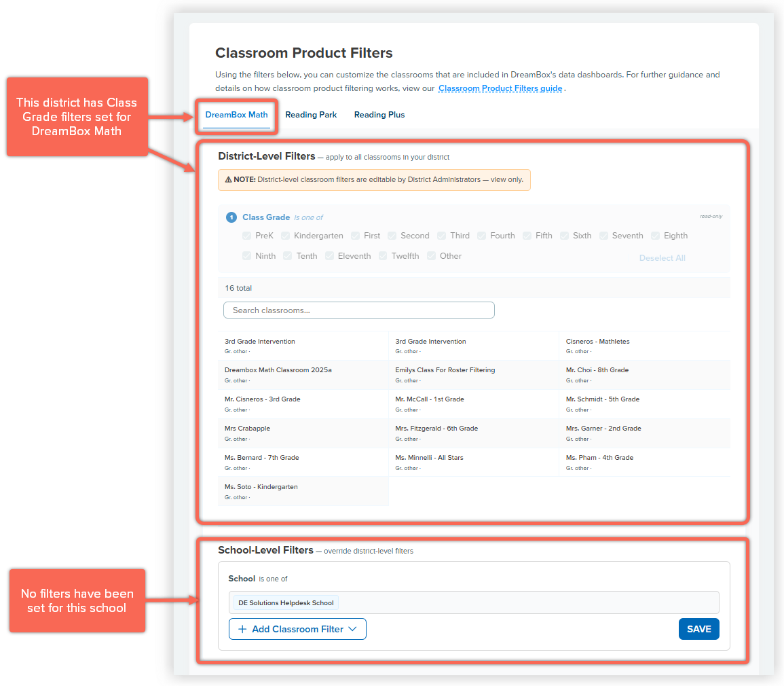This screenshot has width=784, height=686.
Task: Select Mr. Choi - 8th Grade classroom
Action: click(644, 375)
